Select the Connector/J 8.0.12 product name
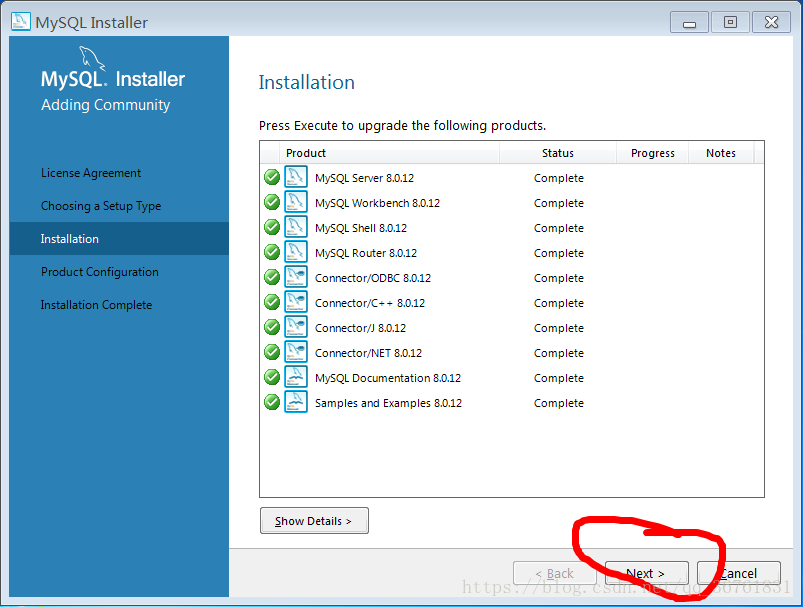Image resolution: width=803 pixels, height=607 pixels. coord(360,328)
